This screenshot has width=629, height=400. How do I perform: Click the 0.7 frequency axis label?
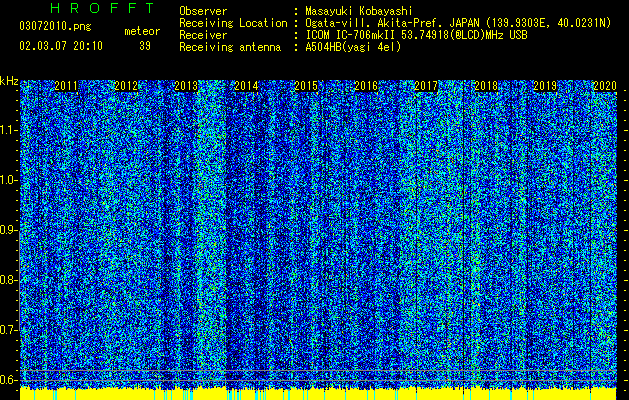pyautogui.click(x=9, y=330)
